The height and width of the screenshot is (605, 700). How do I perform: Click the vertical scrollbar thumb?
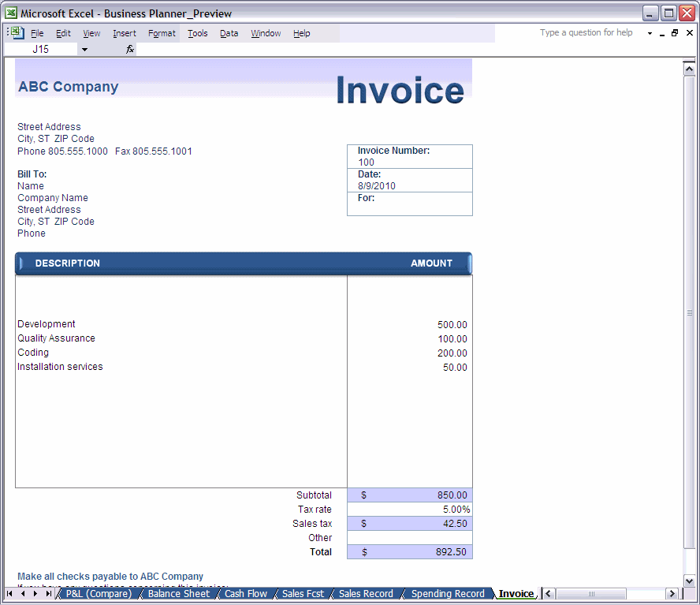(689, 312)
